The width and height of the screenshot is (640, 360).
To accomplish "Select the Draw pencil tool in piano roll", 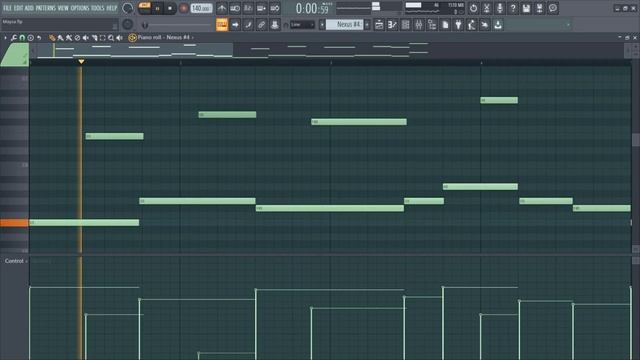I will click(x=52, y=38).
